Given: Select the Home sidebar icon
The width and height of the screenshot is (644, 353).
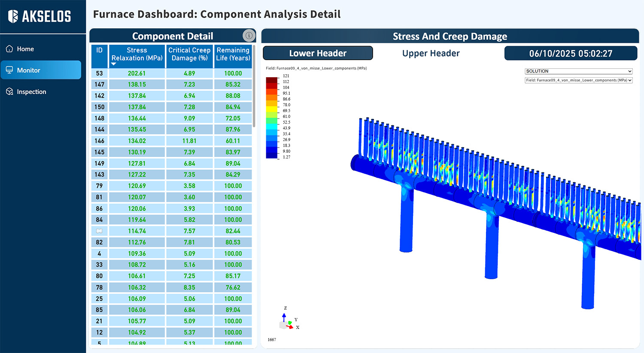Looking at the screenshot, I should (9, 49).
